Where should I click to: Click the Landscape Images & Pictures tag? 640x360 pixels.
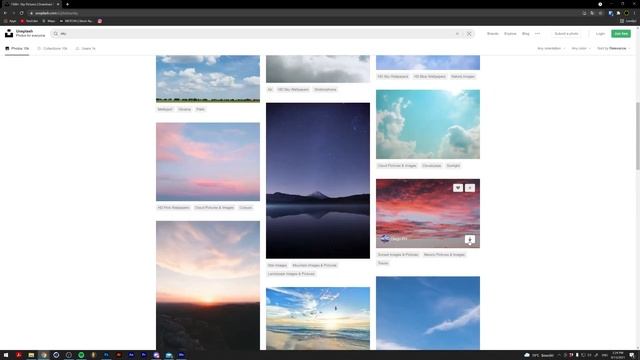pyautogui.click(x=291, y=274)
